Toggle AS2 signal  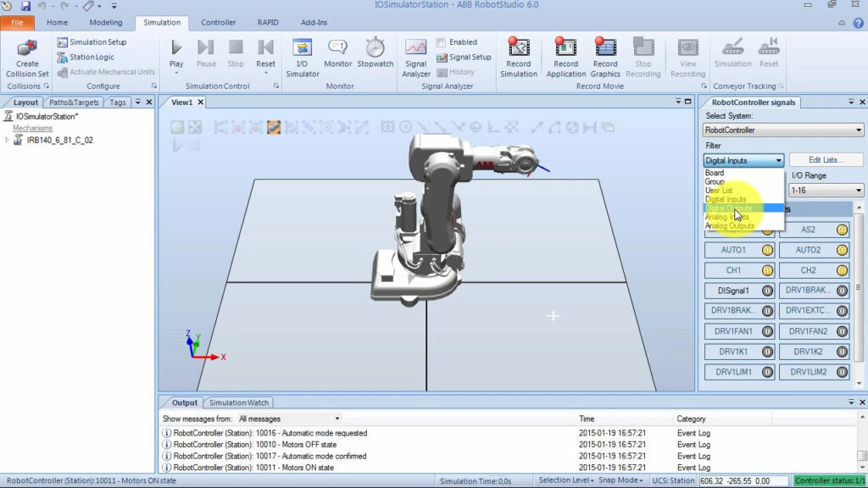[x=814, y=230]
